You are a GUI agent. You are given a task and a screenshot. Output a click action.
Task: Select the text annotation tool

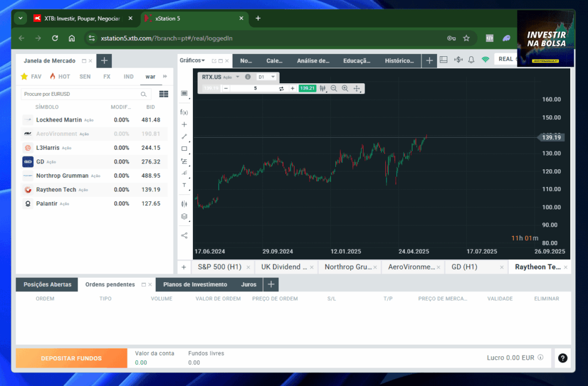[184, 185]
